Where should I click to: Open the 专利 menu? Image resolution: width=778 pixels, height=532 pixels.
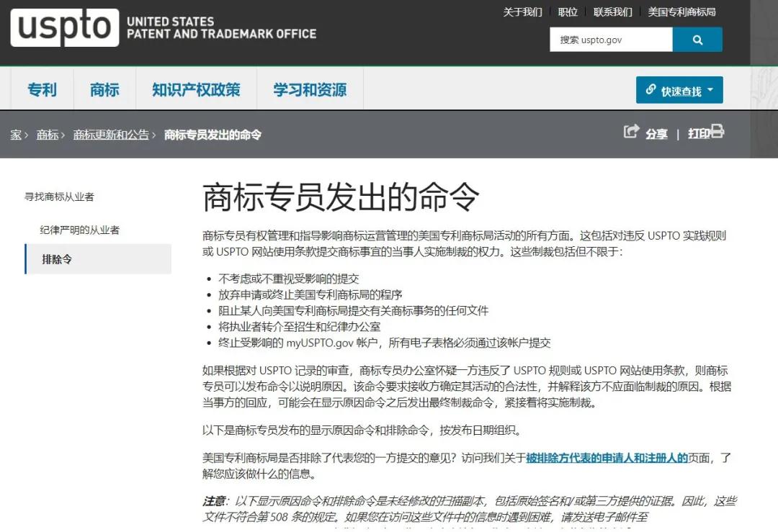coord(43,90)
